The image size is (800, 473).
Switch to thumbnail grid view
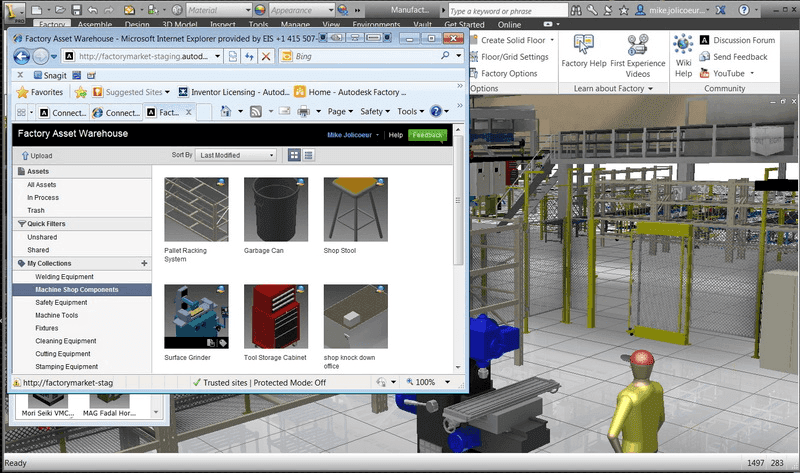[x=294, y=155]
